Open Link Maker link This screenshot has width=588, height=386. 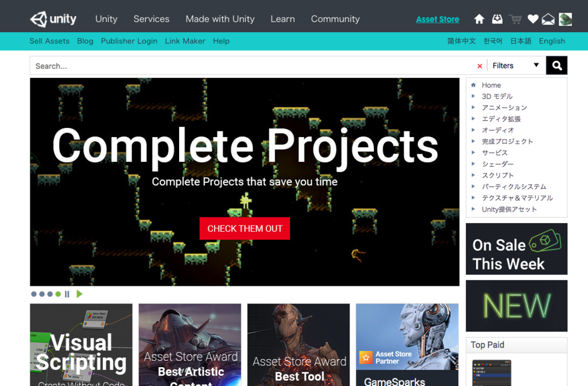pyautogui.click(x=185, y=41)
